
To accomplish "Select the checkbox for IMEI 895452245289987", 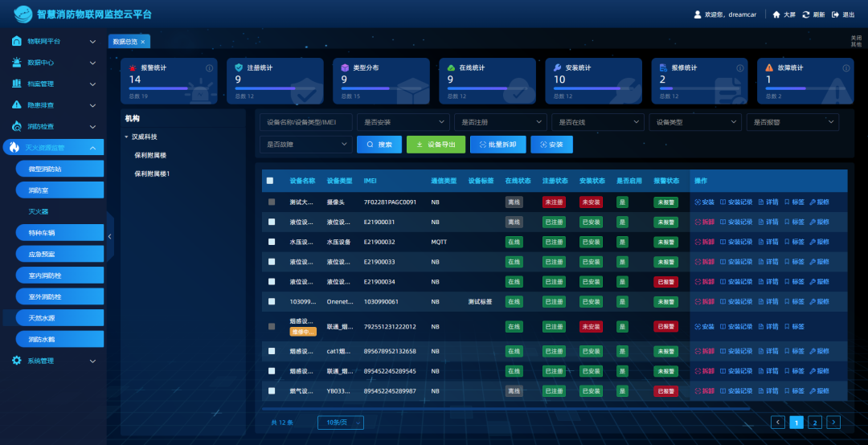I will click(272, 391).
